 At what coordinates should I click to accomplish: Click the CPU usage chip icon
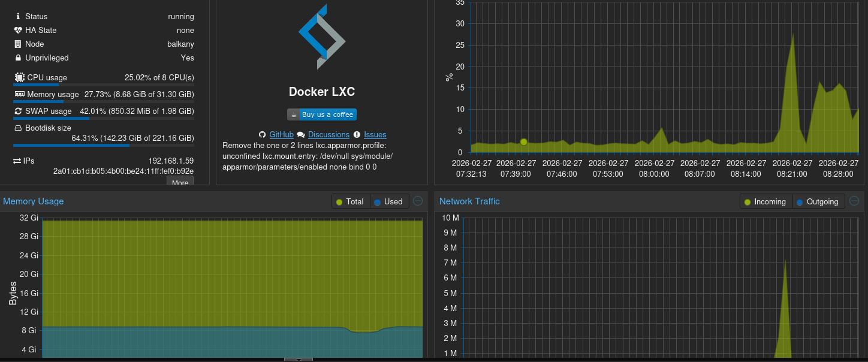[19, 77]
